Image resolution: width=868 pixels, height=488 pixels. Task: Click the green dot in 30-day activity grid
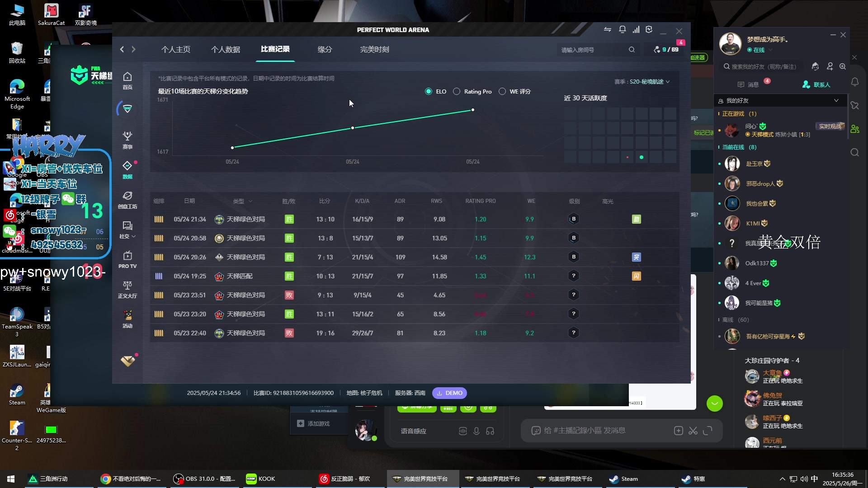[x=642, y=157]
